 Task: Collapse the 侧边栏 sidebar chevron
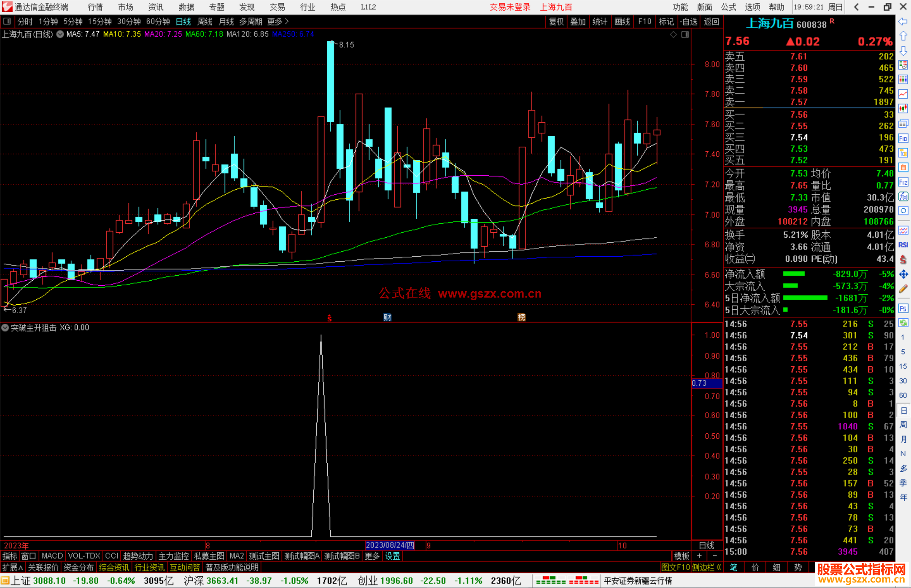[x=719, y=567]
